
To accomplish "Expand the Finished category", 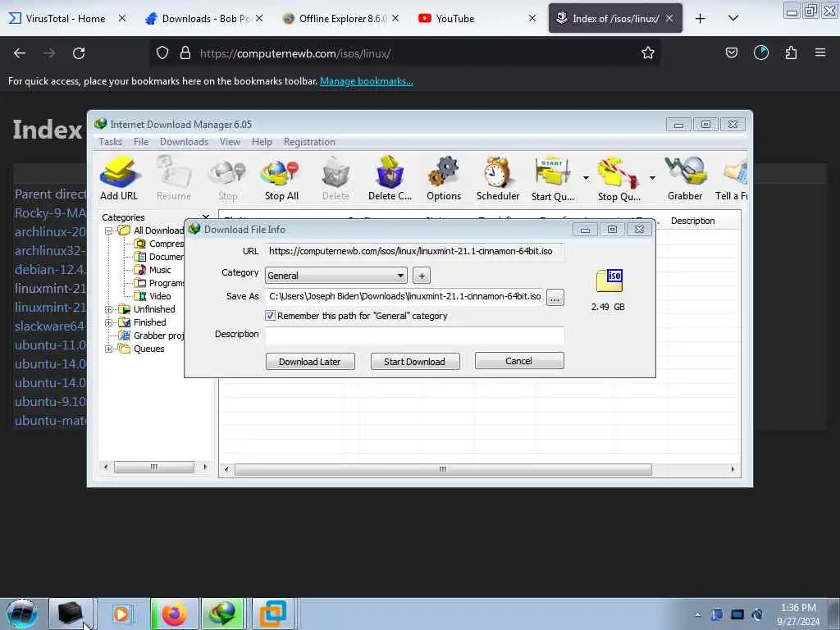I will (109, 322).
